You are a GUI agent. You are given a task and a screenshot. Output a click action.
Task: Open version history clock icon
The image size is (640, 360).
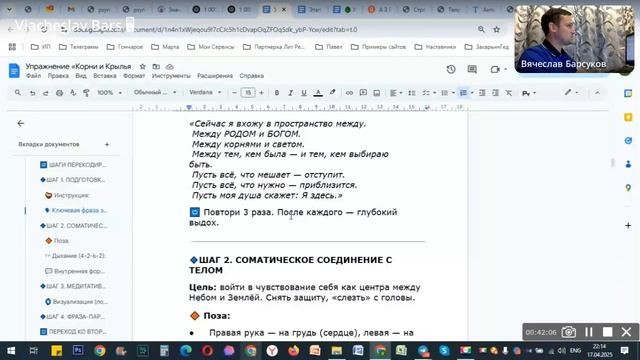(451, 69)
